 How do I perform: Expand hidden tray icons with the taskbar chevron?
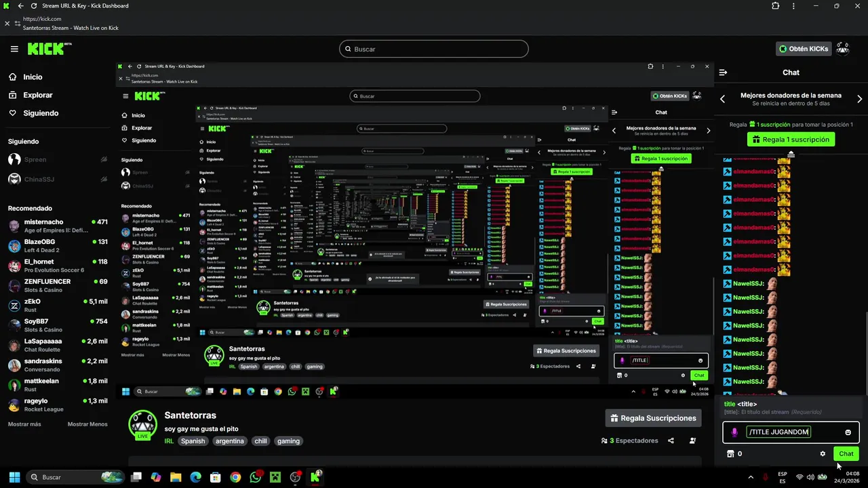[x=751, y=477]
